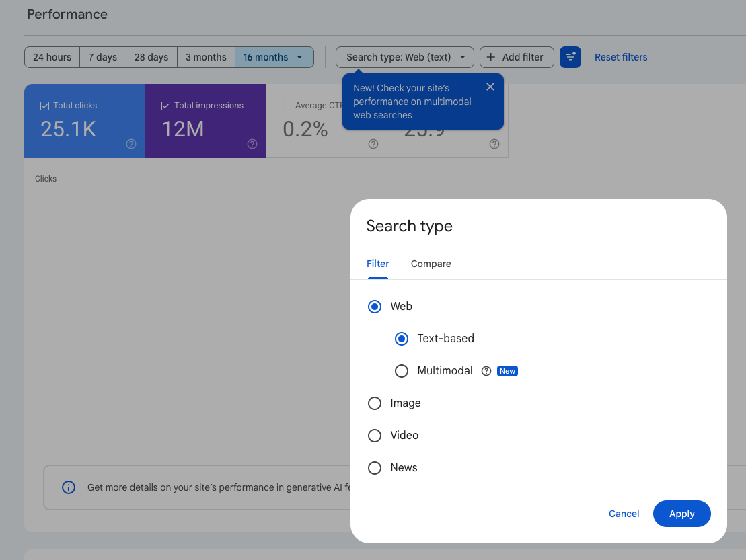Click the AI-powered filter configuration icon

pyautogui.click(x=570, y=57)
